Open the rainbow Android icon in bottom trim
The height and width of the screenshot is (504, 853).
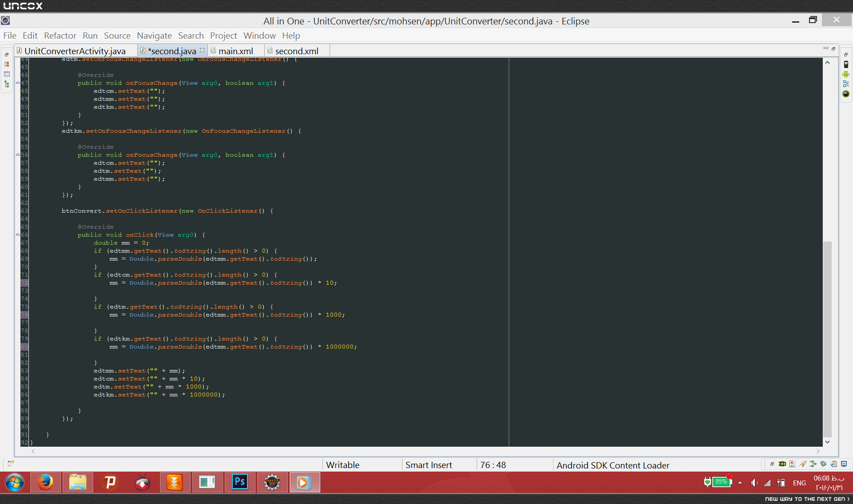tap(782, 464)
